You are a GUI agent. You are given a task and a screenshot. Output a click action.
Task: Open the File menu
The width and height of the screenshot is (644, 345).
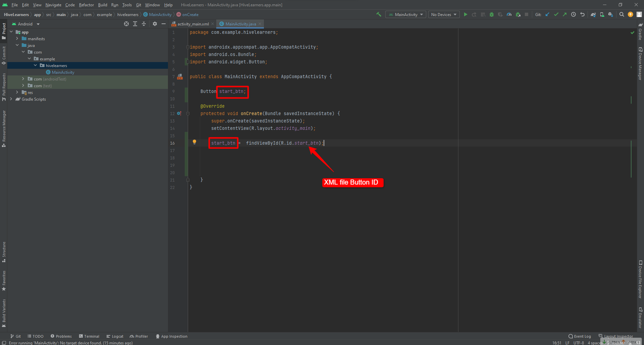(x=15, y=5)
